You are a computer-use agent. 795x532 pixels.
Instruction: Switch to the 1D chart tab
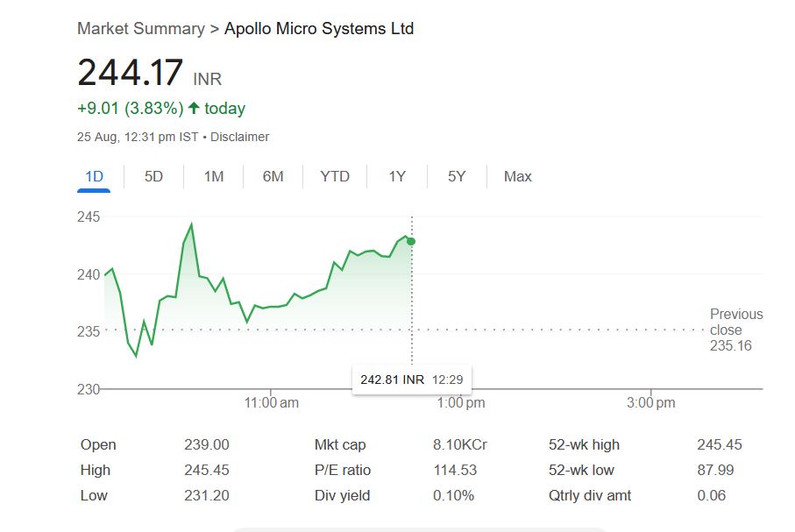[x=94, y=176]
